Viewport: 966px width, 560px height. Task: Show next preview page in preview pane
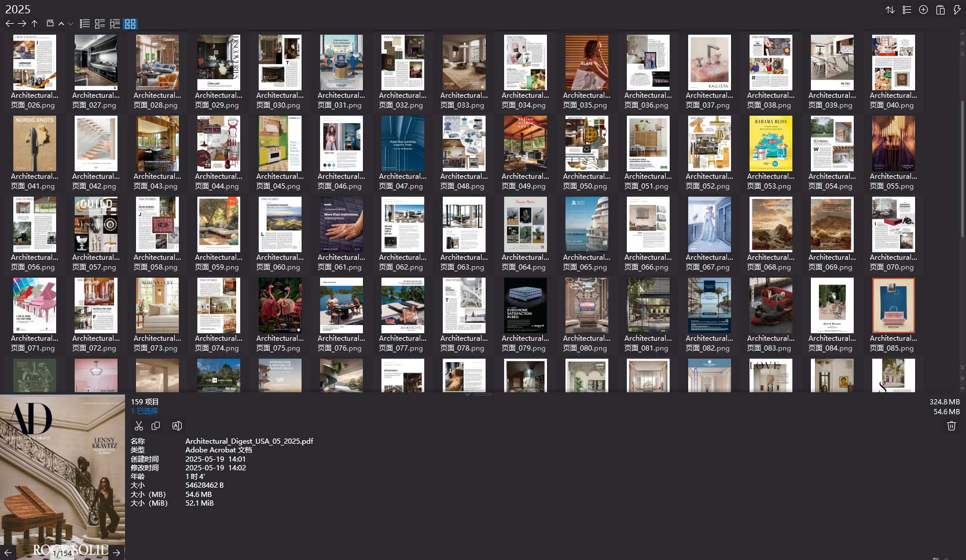116,552
